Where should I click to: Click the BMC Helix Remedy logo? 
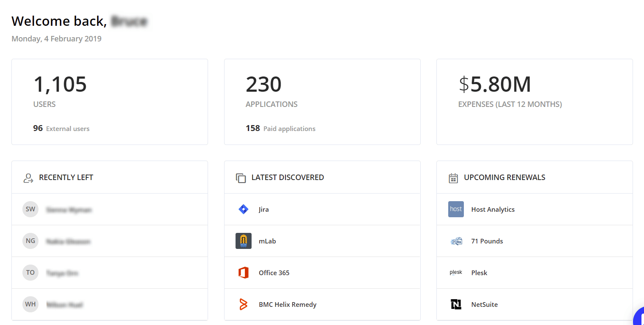(x=243, y=304)
